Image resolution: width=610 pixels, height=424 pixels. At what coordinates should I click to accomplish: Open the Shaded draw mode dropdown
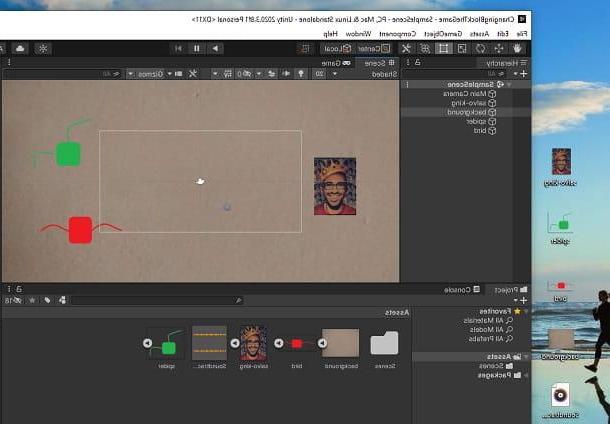tap(366, 74)
